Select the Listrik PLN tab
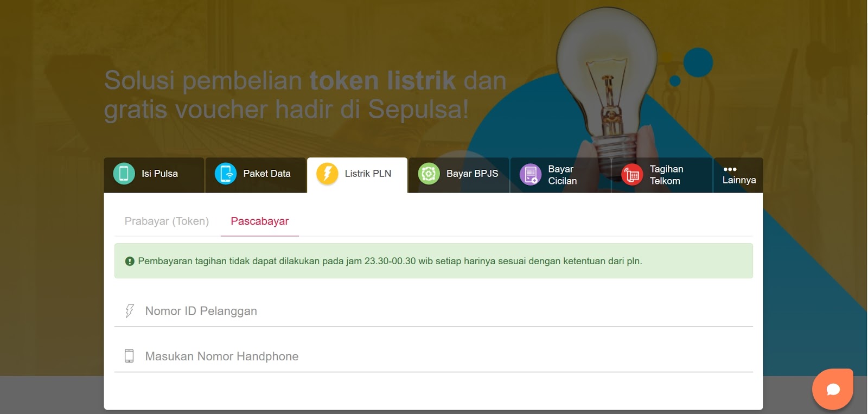This screenshot has height=414, width=868. (x=358, y=175)
